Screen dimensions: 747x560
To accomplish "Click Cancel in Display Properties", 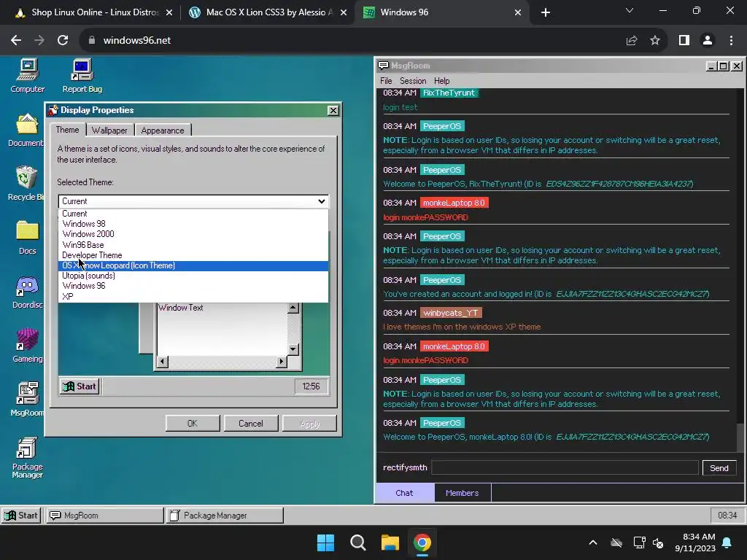I will click(x=251, y=424).
